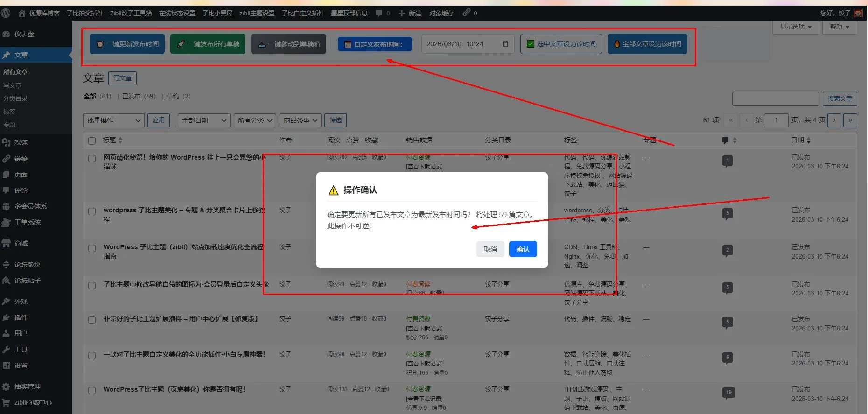868x414 pixels.
Task: Cancel the 操作确认 dialog
Action: [x=490, y=249]
